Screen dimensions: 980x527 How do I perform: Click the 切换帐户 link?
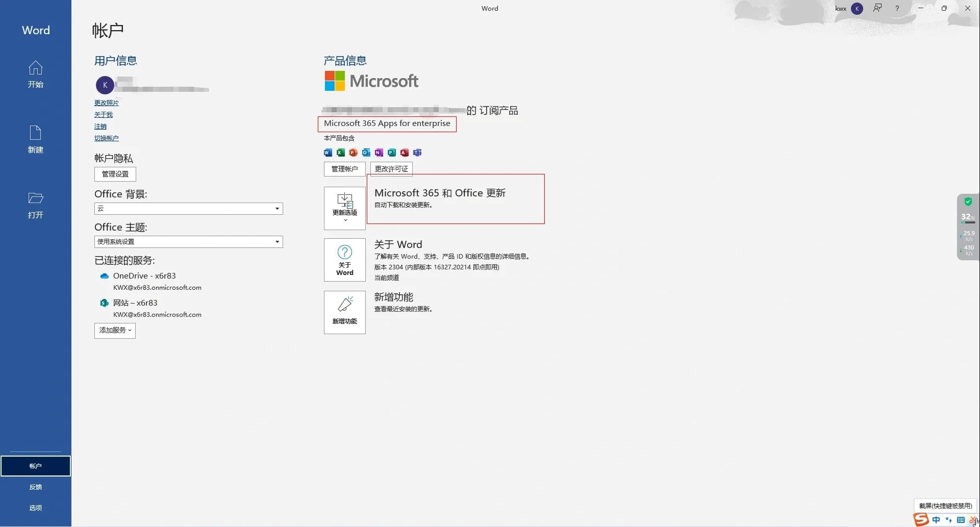pyautogui.click(x=106, y=138)
